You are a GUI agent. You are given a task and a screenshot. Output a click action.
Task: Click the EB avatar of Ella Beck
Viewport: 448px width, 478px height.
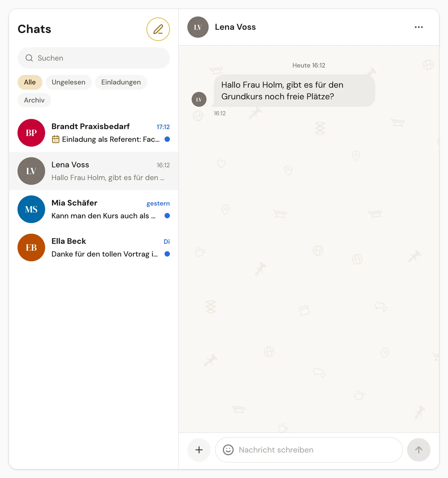(31, 247)
